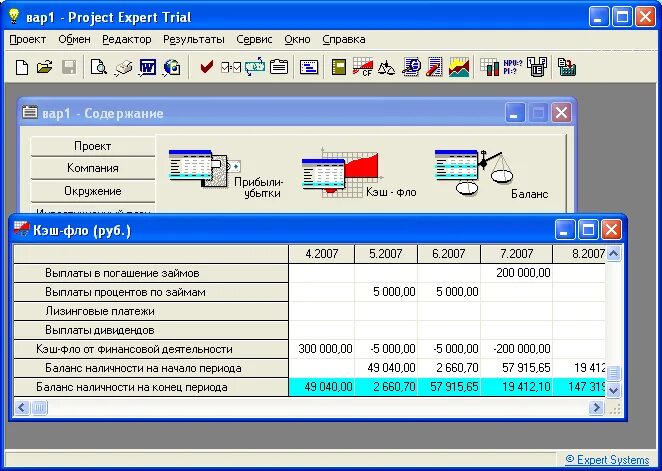Open the Сервис menu

point(254,39)
